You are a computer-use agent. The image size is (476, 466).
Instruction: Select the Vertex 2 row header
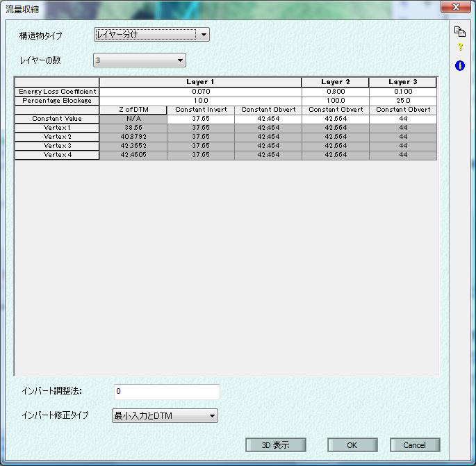[x=57, y=137]
